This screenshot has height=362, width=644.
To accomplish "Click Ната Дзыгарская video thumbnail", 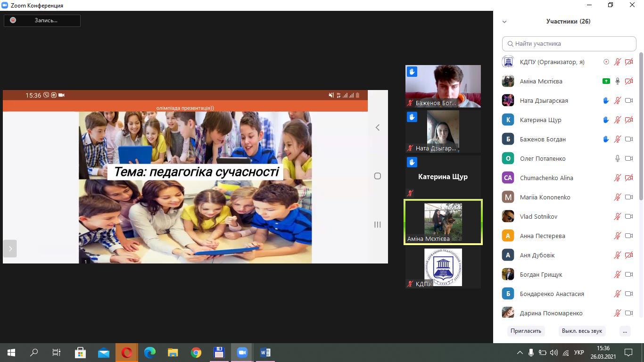I will (x=443, y=132).
